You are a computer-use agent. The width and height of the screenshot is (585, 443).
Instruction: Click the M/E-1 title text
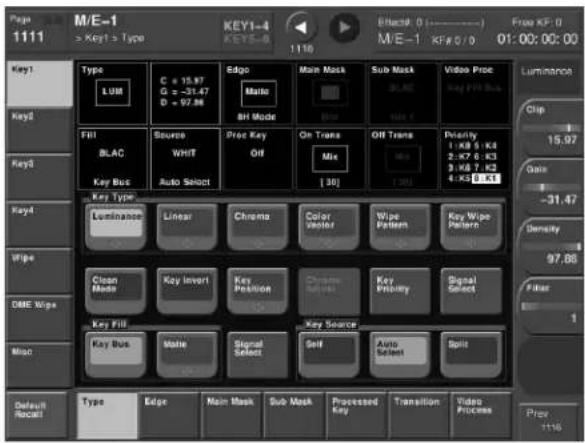click(96, 21)
